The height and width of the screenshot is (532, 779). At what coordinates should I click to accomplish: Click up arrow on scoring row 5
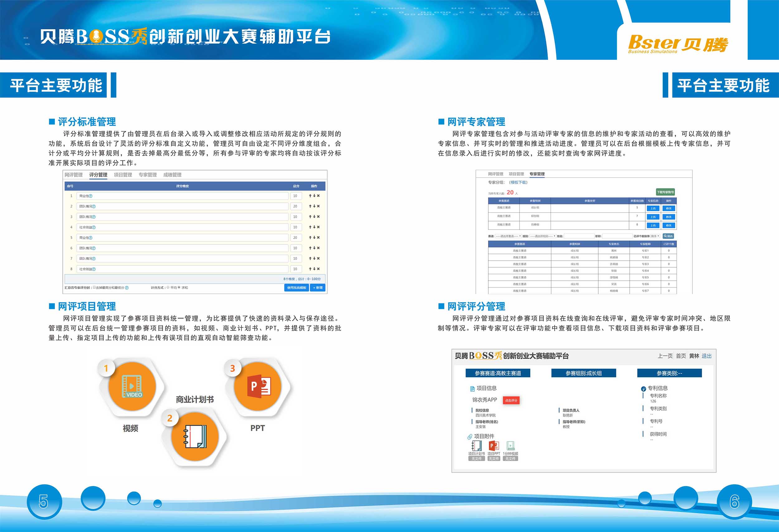(310, 238)
